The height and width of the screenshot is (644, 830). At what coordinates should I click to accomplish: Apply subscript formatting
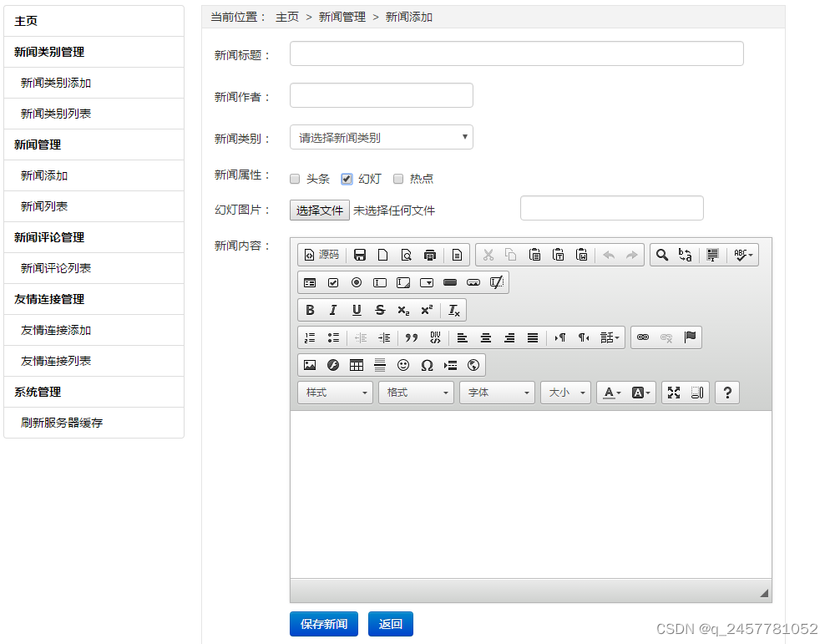403,310
